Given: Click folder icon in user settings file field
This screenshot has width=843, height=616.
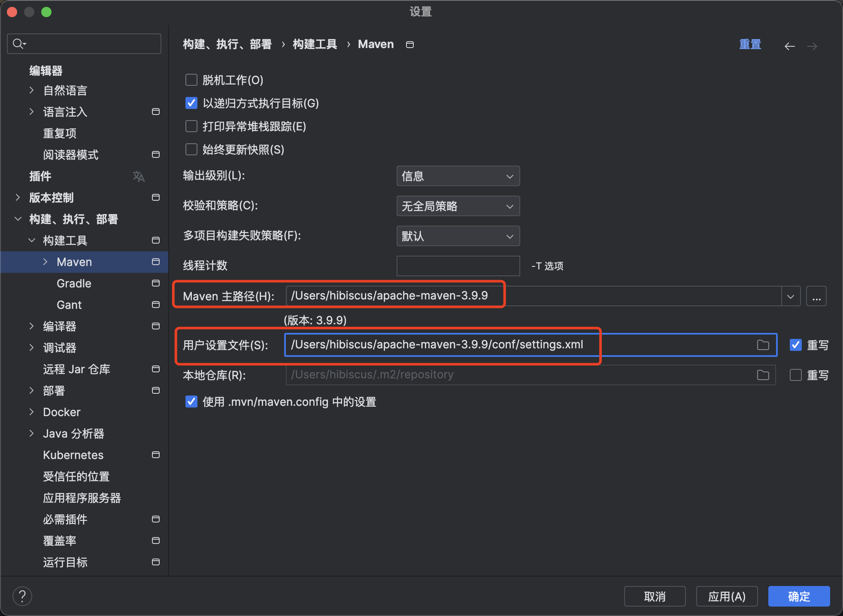Looking at the screenshot, I should tap(763, 345).
